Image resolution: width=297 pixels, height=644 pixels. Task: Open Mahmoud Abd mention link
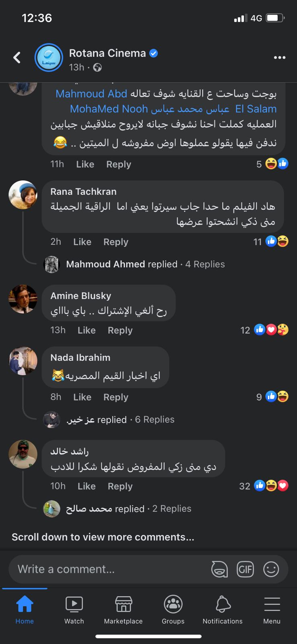(x=91, y=94)
